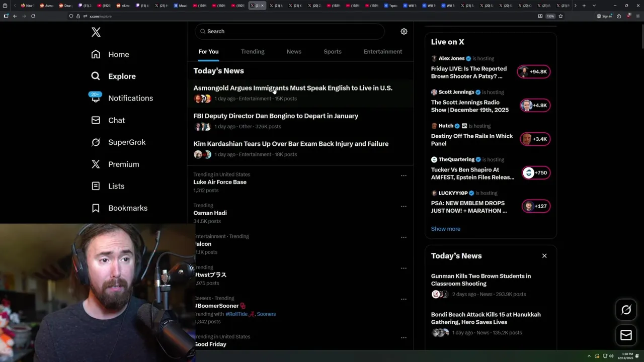Open more options for #twst trend
644x362 pixels.
[x=404, y=268]
